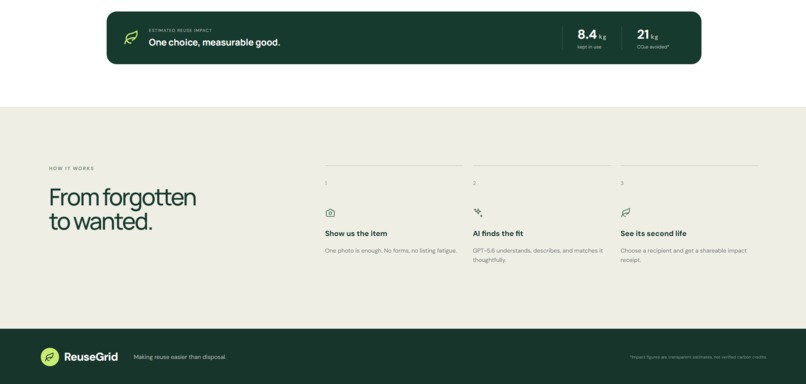Viewport: 806px width, 384px height.
Task: Click the 'ESTIMATED REUSE IMPACT' label
Action: click(x=180, y=30)
